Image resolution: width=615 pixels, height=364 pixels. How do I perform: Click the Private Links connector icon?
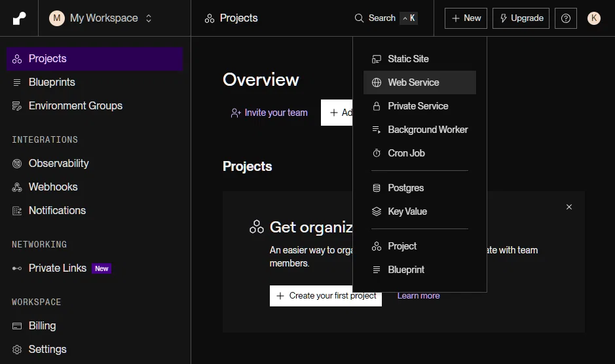point(17,268)
